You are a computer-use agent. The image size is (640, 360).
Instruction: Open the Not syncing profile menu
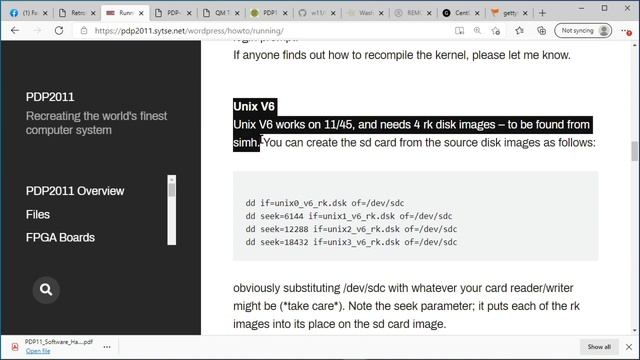coord(583,31)
